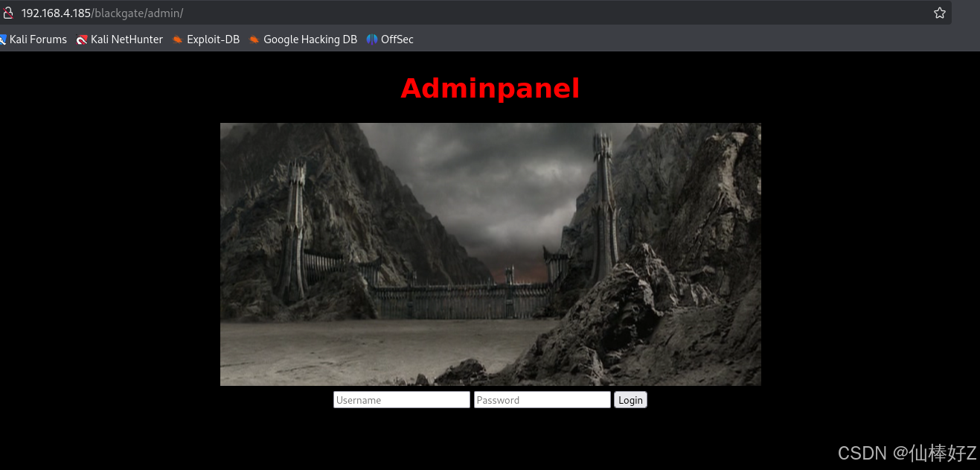Image resolution: width=980 pixels, height=470 pixels.
Task: Submit the form with the Login button
Action: (x=630, y=400)
